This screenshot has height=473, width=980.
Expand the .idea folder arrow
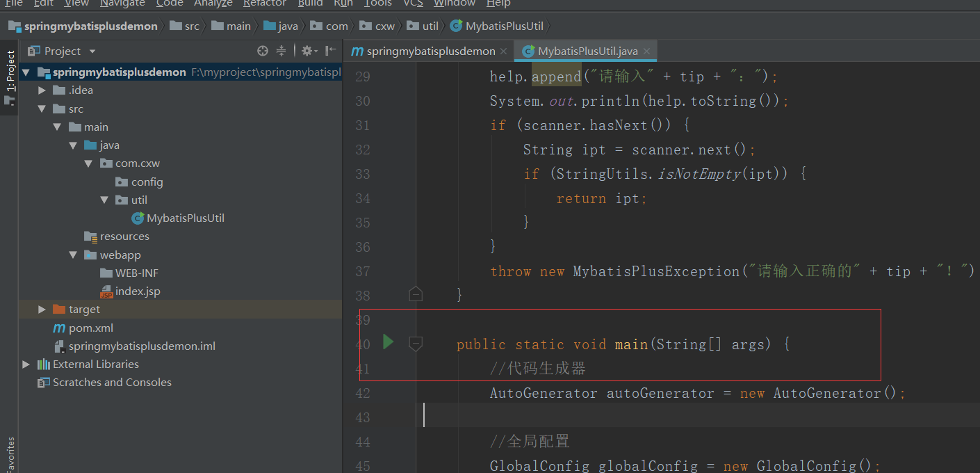[42, 90]
